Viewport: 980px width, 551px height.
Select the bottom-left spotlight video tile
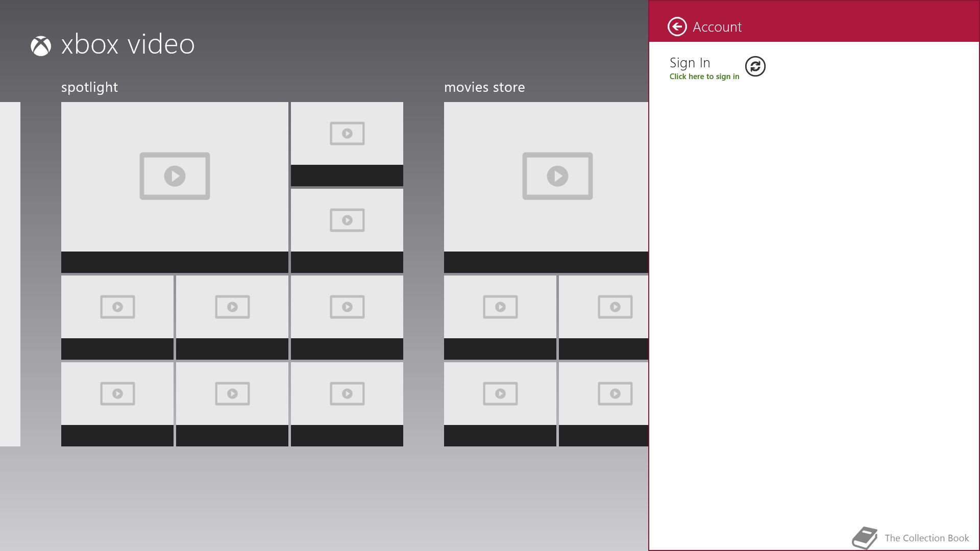[x=117, y=404]
